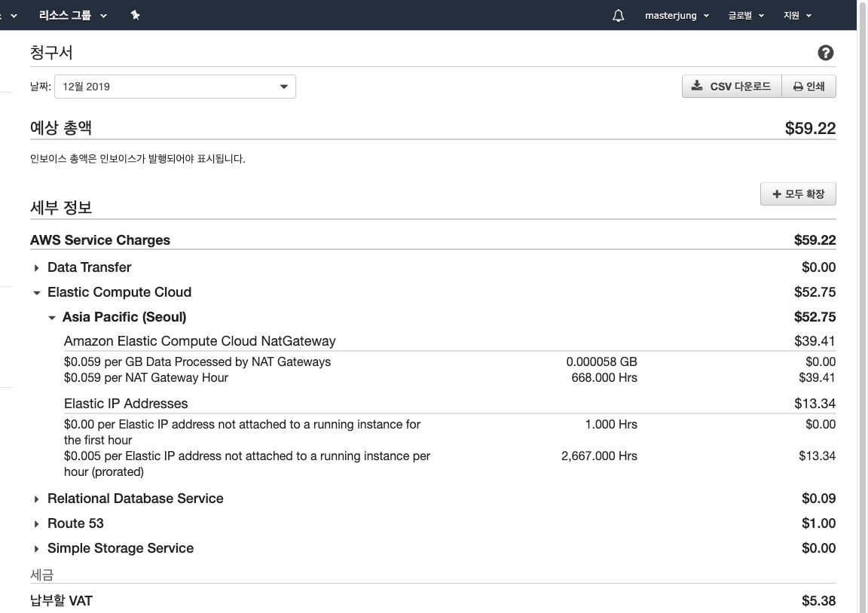Download the bill with CSV 다운로드
The width and height of the screenshot is (868, 613).
(x=732, y=87)
